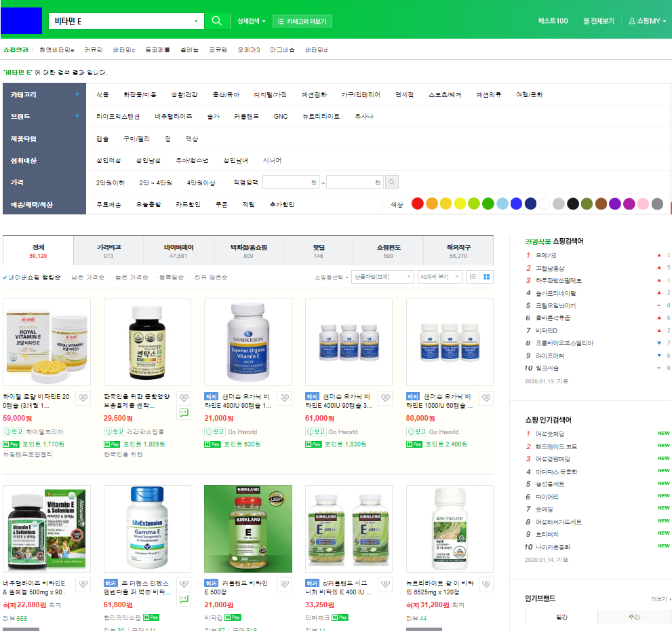Click wishlist heart for 21,000원 샌더슨 400IU product
This screenshot has height=631, width=672.
[x=285, y=398]
